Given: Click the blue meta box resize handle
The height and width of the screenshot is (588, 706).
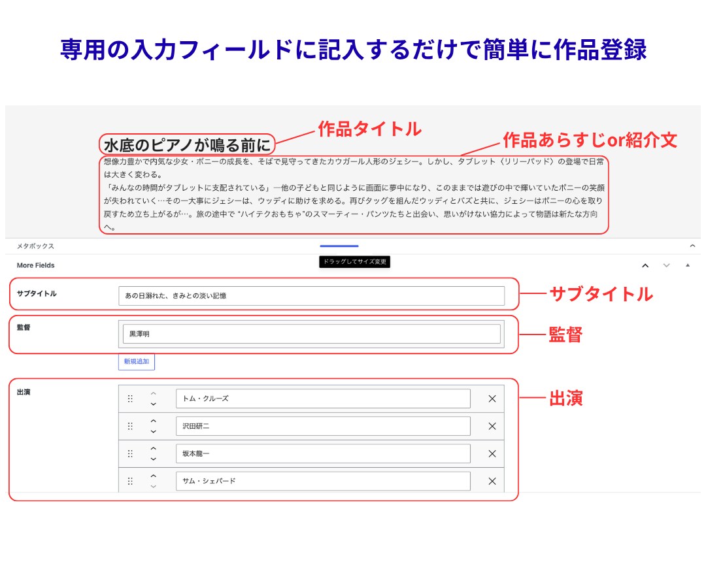Looking at the screenshot, I should pyautogui.click(x=339, y=246).
